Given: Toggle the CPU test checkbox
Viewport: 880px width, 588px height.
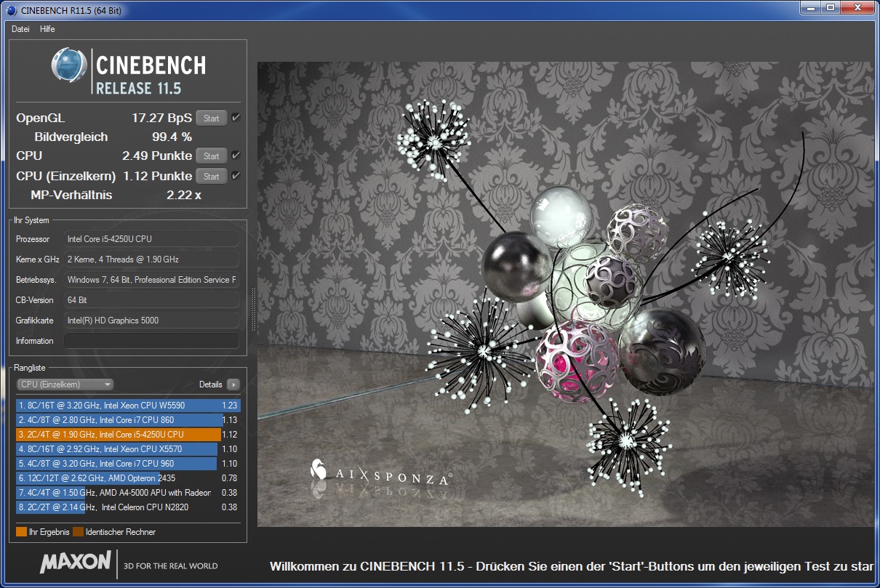Looking at the screenshot, I should coord(236,156).
